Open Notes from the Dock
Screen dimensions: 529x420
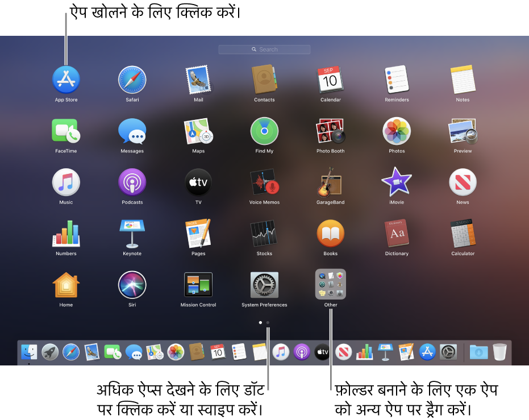(x=260, y=352)
